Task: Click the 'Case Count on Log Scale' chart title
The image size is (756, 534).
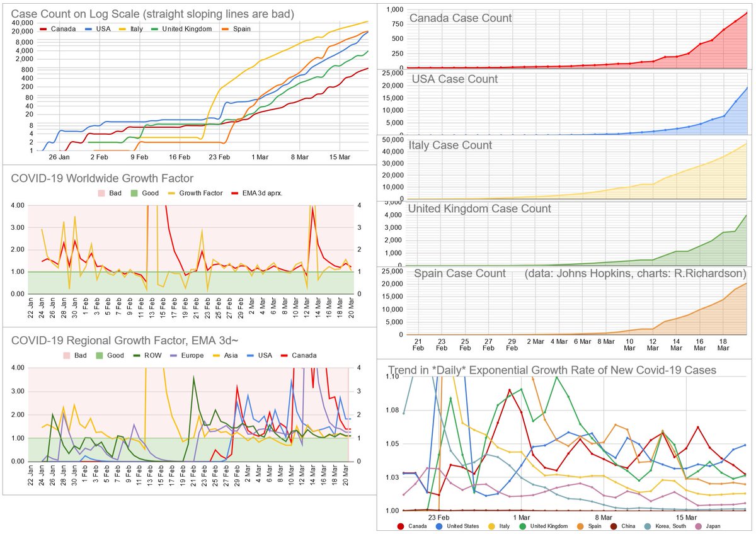Action: [154, 14]
